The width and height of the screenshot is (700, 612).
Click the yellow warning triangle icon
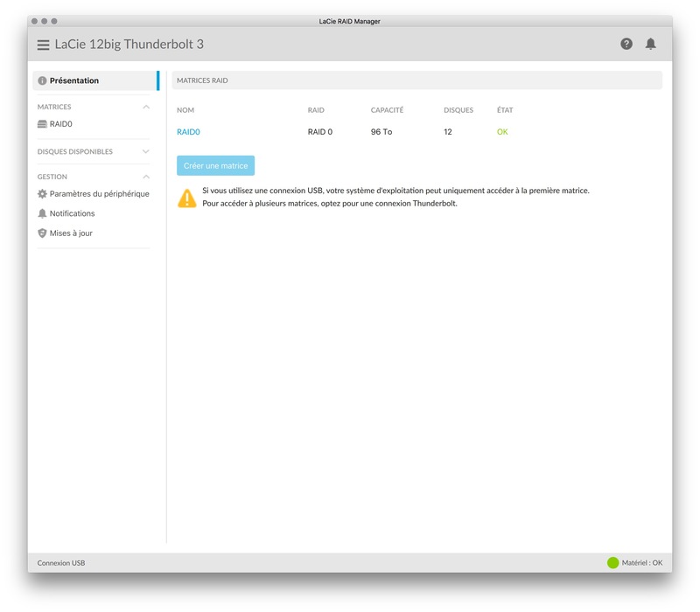pos(187,198)
